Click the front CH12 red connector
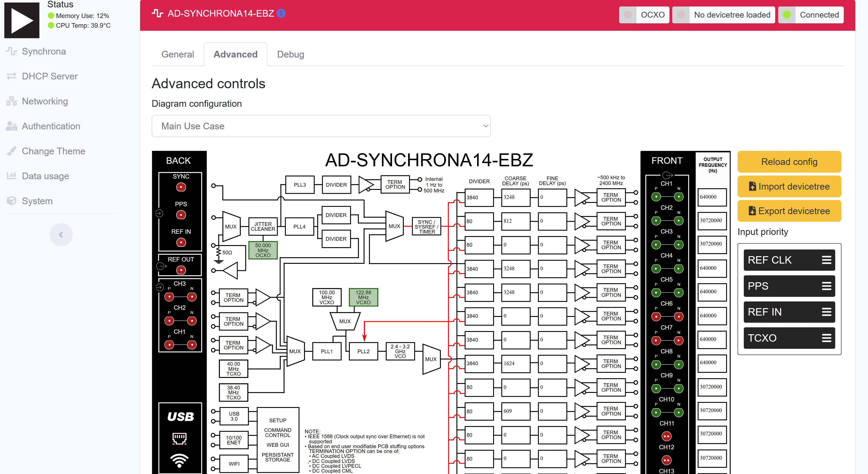 (666, 460)
